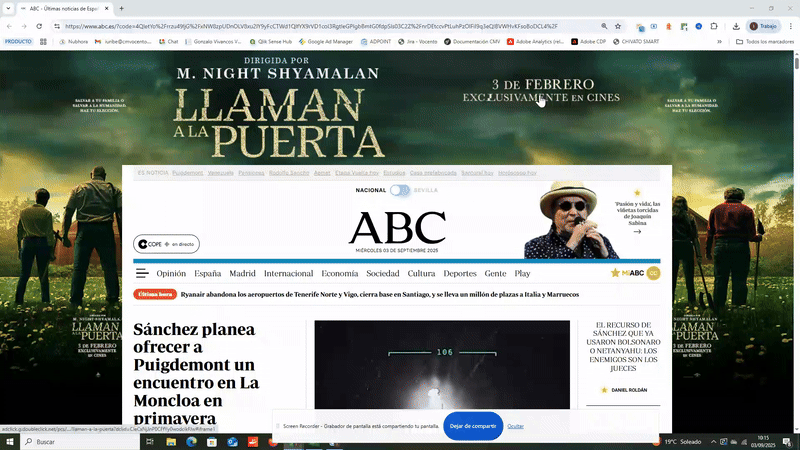The image size is (800, 450).
Task: Open the hamburger menu on ABC
Action: coord(142,273)
